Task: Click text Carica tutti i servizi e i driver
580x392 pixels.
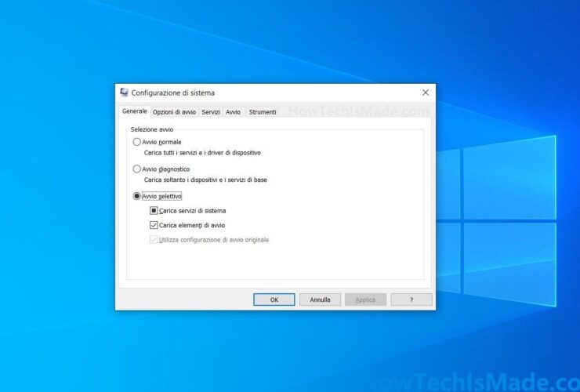Action: [x=183, y=153]
